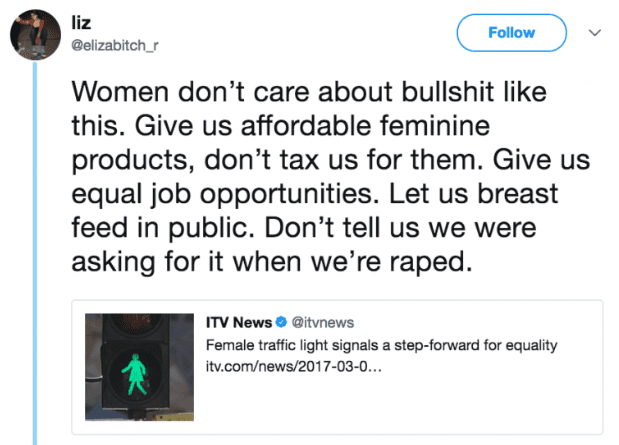Image resolution: width=619 pixels, height=445 pixels.
Task: Visit the @itvnews handle
Action: 323,323
